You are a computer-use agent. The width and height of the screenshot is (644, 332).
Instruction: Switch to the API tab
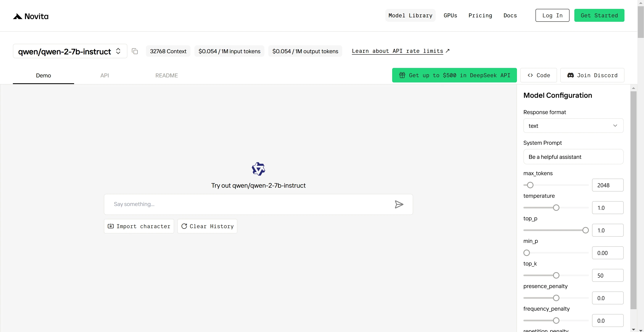[104, 75]
